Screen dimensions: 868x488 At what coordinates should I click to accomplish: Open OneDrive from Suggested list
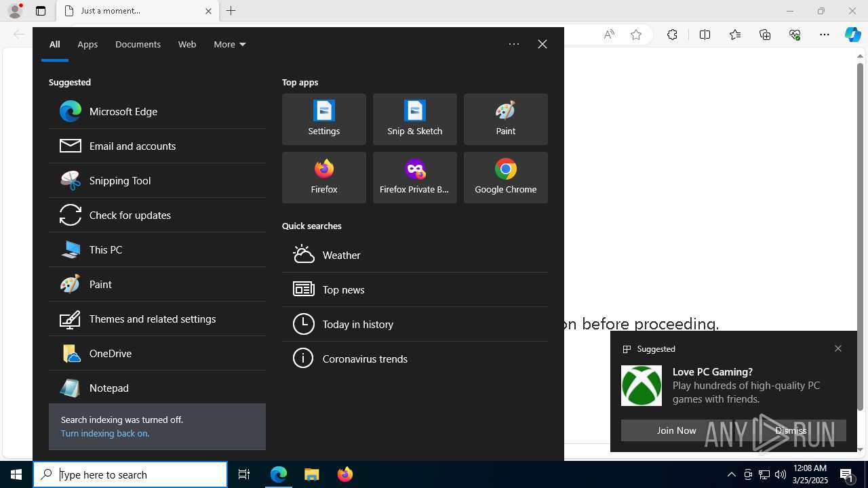pos(157,353)
